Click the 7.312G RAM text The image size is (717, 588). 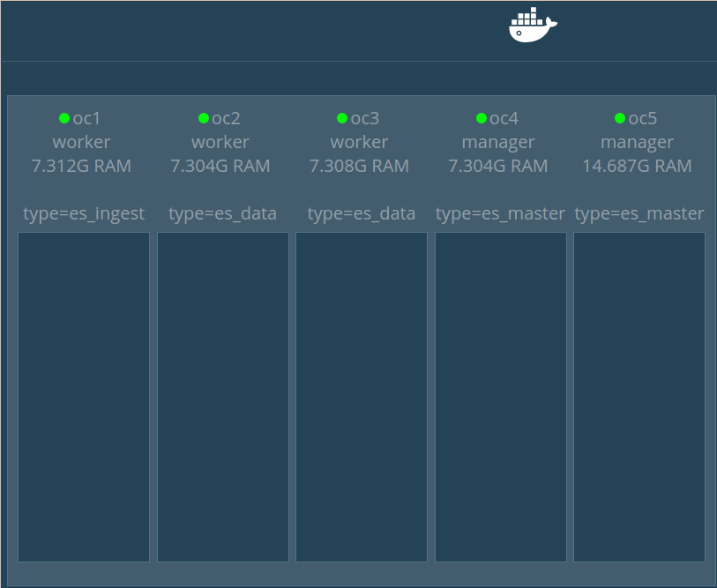(81, 166)
